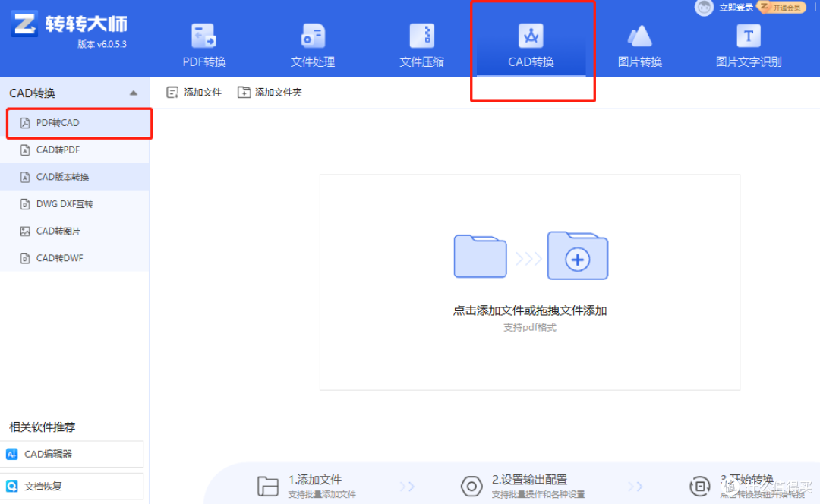
Task: Go to the 图片转换 tab
Action: point(639,46)
